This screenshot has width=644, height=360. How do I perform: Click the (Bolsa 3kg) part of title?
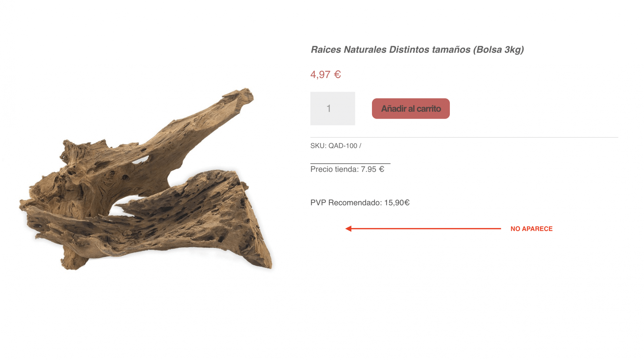coord(499,49)
